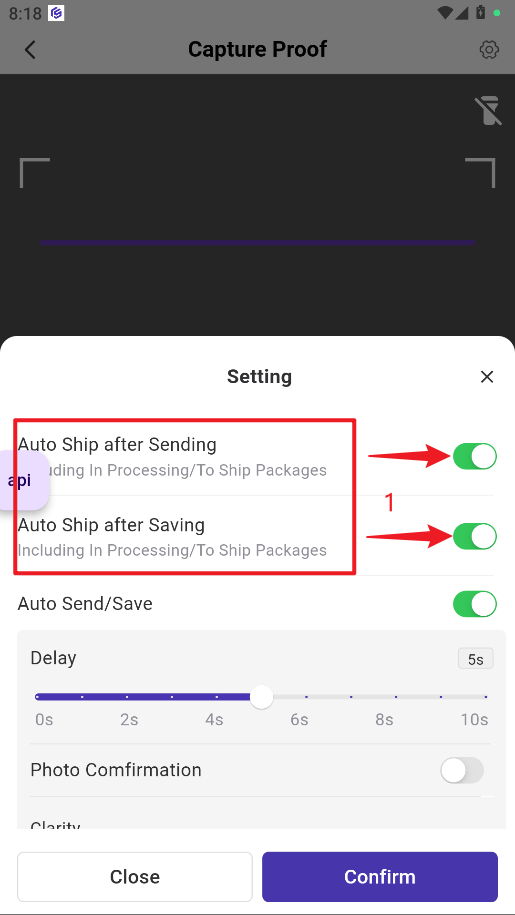Click the Confirm button
This screenshot has height=915, width=515.
(x=380, y=876)
